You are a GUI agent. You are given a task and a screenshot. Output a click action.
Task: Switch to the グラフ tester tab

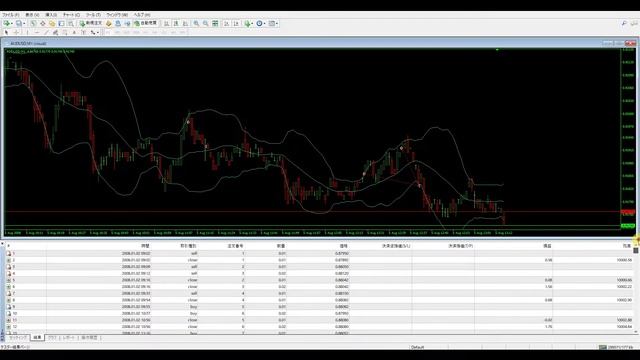tap(52, 338)
